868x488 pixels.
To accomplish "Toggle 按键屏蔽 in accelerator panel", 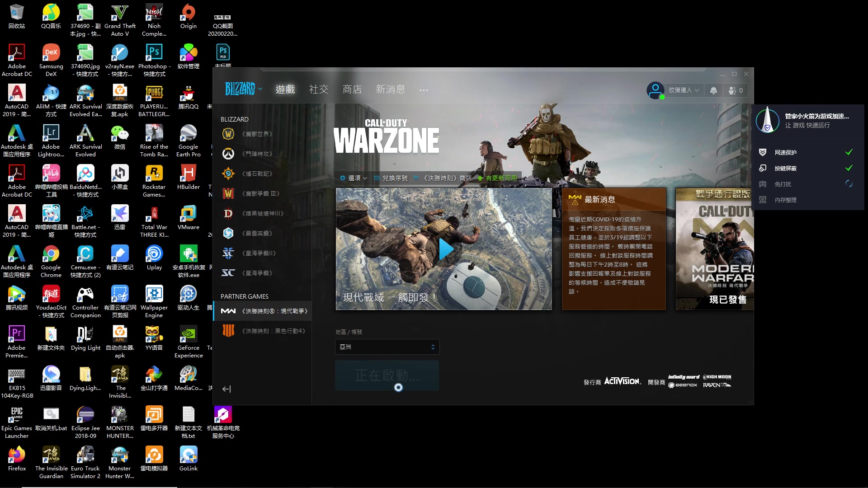I will pyautogui.click(x=807, y=168).
